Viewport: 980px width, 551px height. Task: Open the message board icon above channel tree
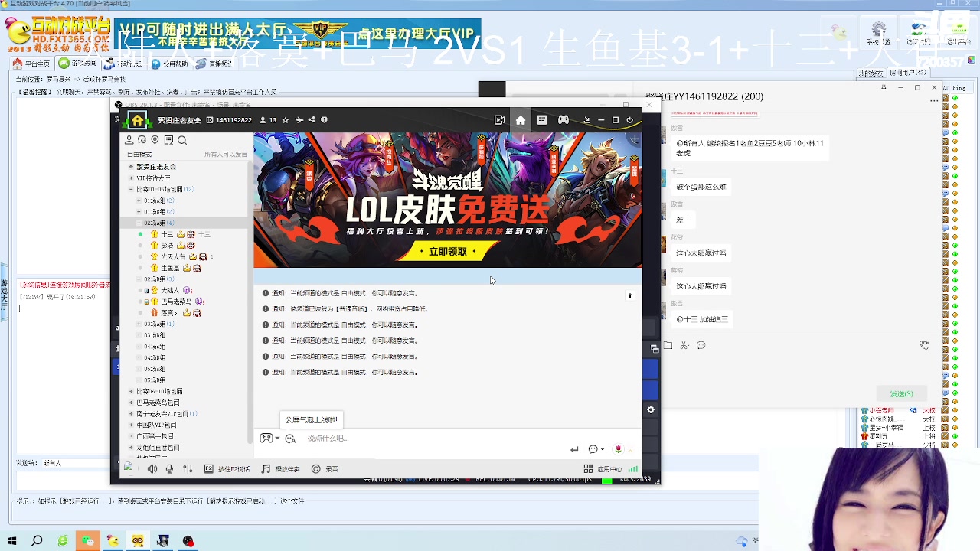coord(168,140)
